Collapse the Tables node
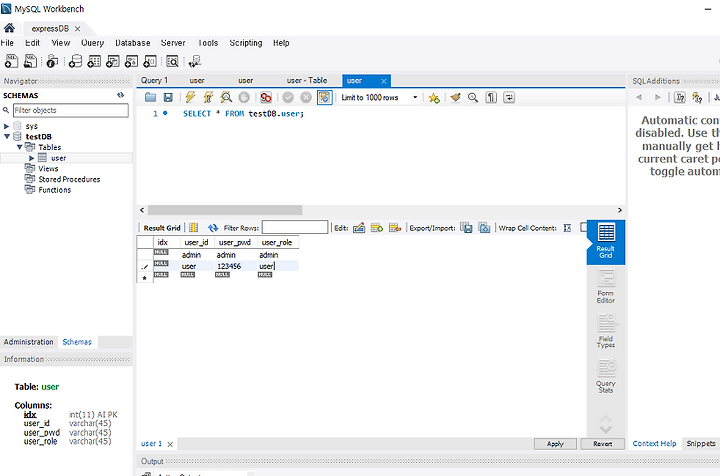This screenshot has height=476, width=720. click(x=19, y=147)
